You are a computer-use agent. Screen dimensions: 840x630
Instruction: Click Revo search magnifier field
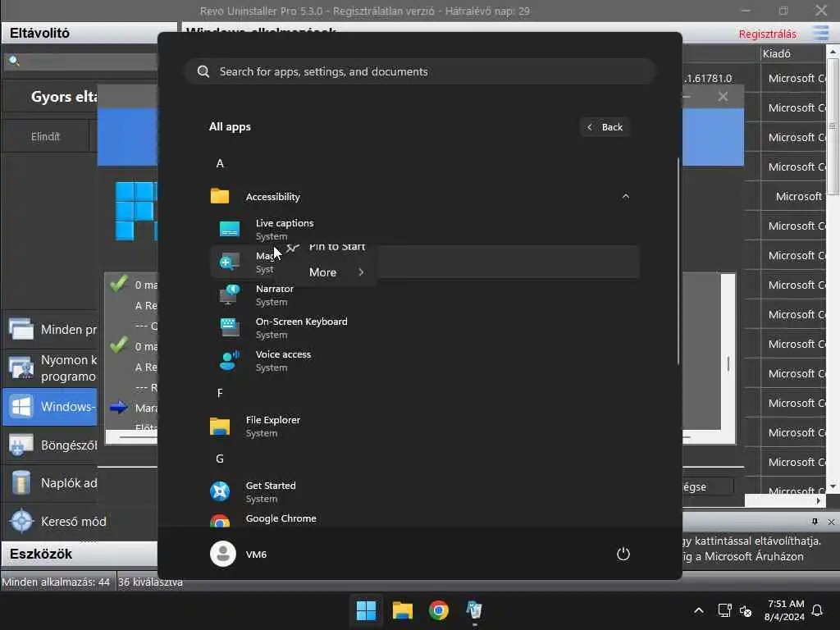tap(80, 61)
